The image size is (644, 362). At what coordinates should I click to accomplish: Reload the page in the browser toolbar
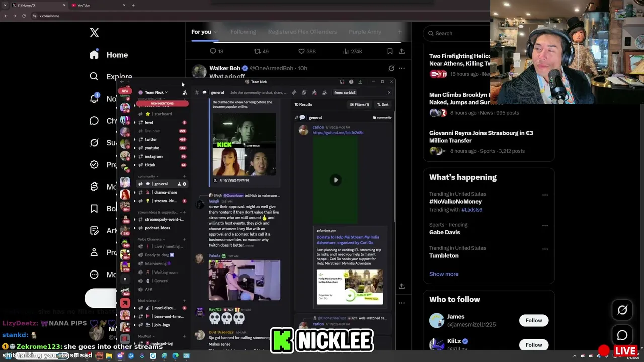point(24,16)
